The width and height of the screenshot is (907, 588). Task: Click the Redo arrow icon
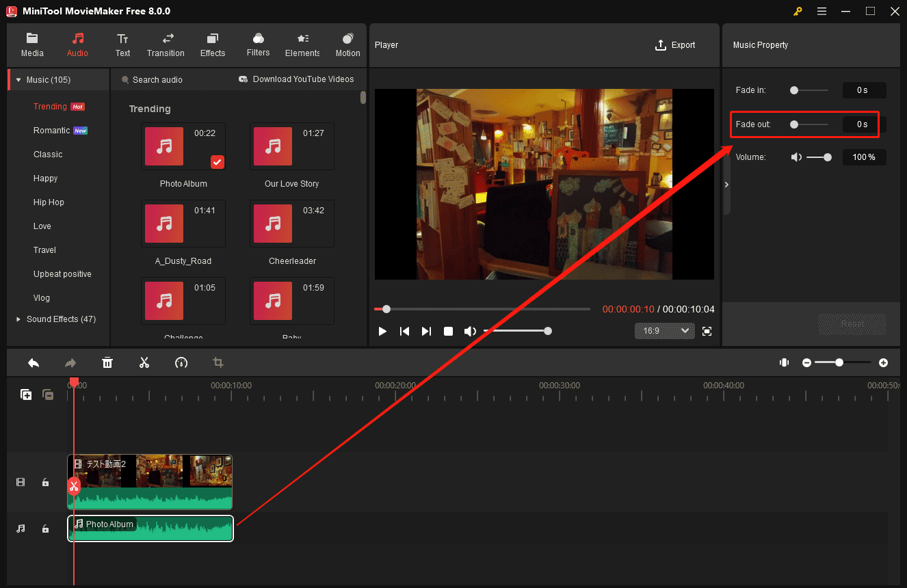point(70,362)
